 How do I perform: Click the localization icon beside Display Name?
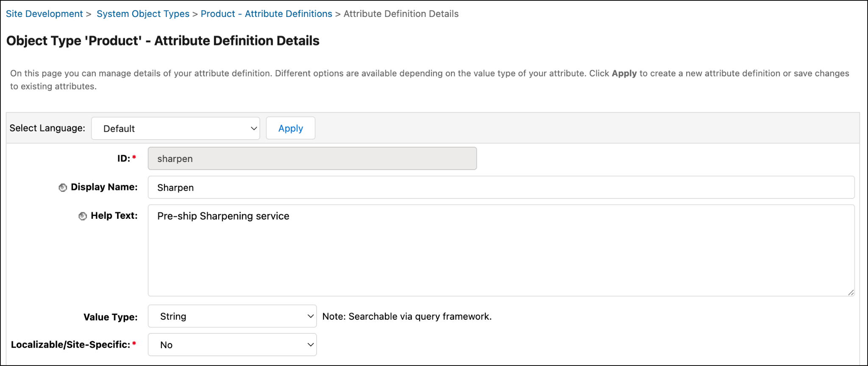pyautogui.click(x=63, y=187)
